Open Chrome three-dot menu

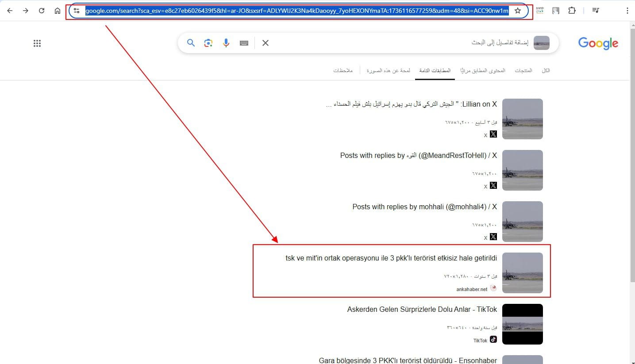[x=627, y=11]
